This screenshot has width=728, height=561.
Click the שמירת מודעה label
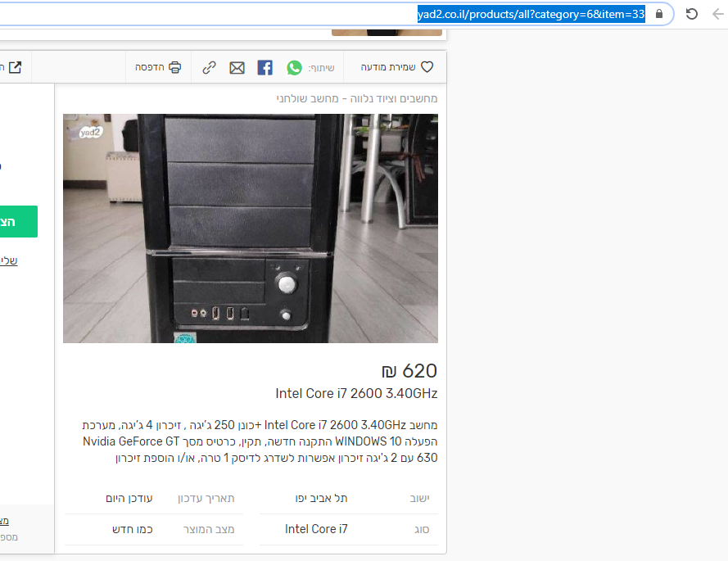387,67
